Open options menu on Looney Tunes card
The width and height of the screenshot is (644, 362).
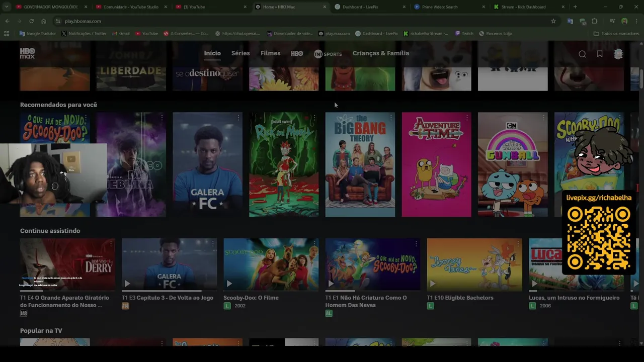(518, 244)
